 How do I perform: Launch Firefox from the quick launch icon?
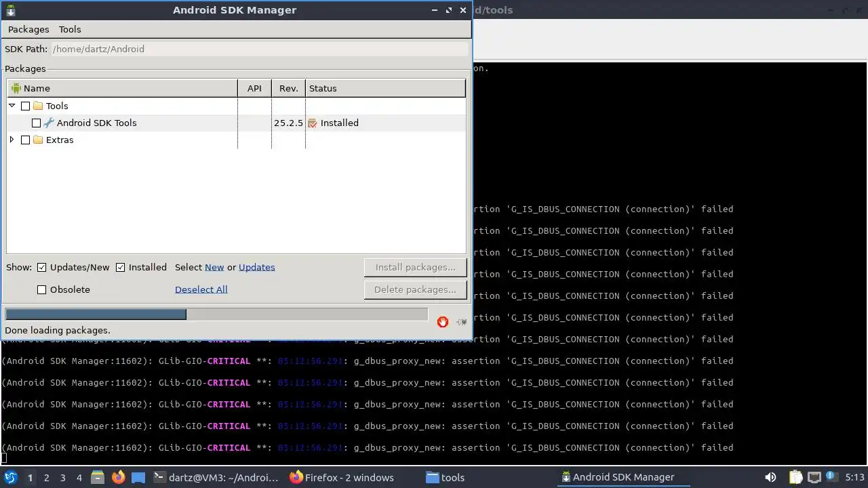pyautogui.click(x=118, y=477)
